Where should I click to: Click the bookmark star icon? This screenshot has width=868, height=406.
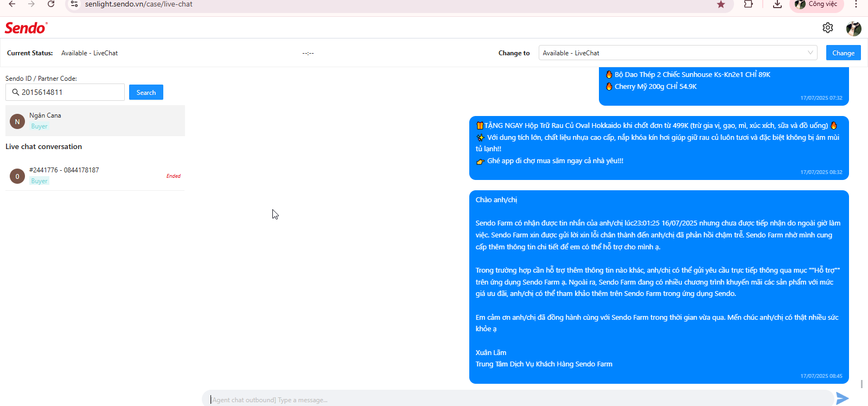click(x=721, y=4)
